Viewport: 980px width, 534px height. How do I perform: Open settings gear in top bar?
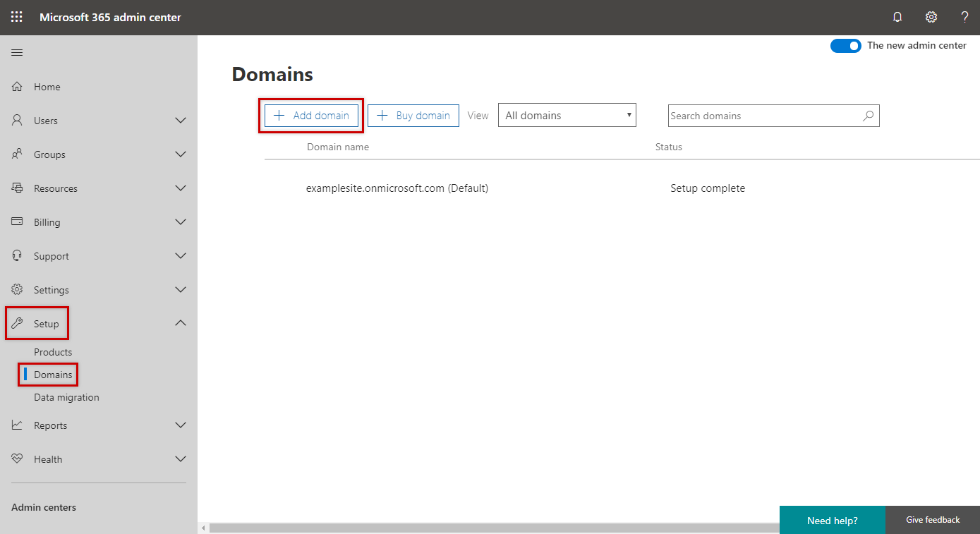[931, 17]
